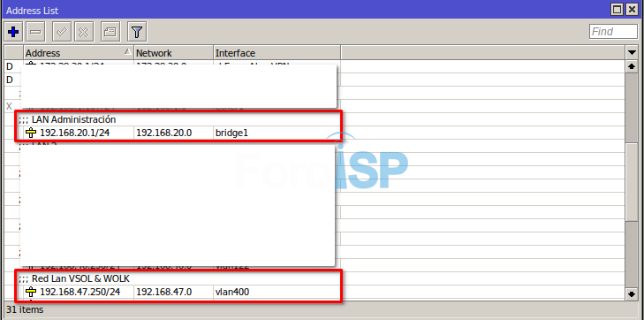This screenshot has width=644, height=320.
Task: Sort by the Network column header
Action: click(174, 53)
